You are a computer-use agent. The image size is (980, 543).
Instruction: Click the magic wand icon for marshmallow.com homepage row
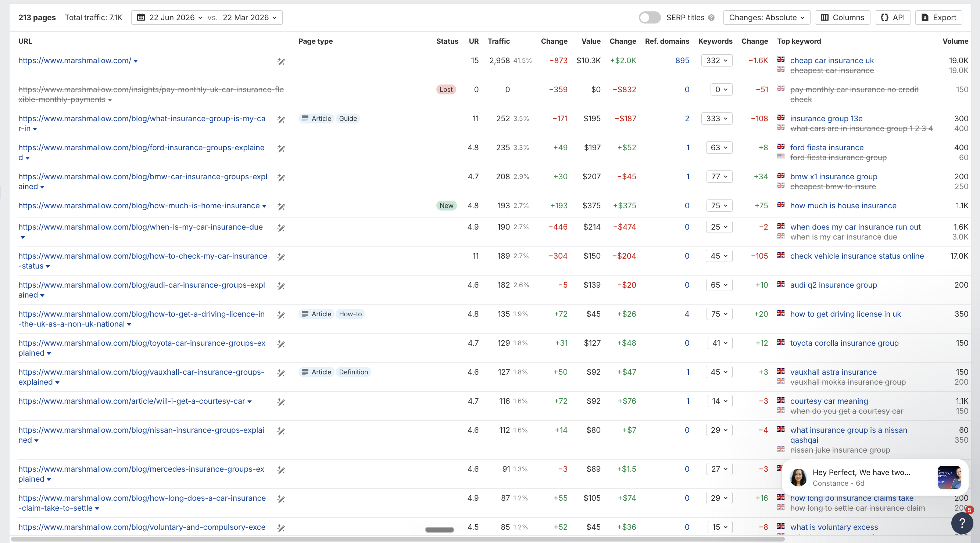click(281, 61)
